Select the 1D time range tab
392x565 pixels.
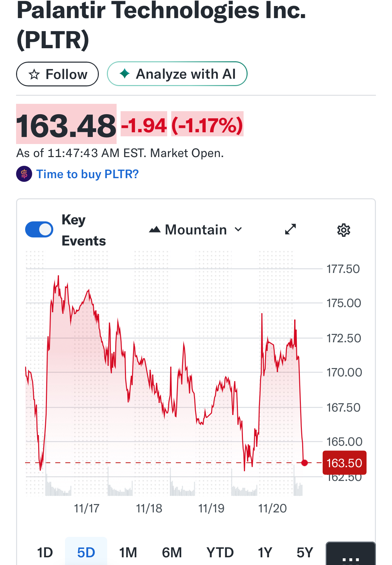[45, 553]
